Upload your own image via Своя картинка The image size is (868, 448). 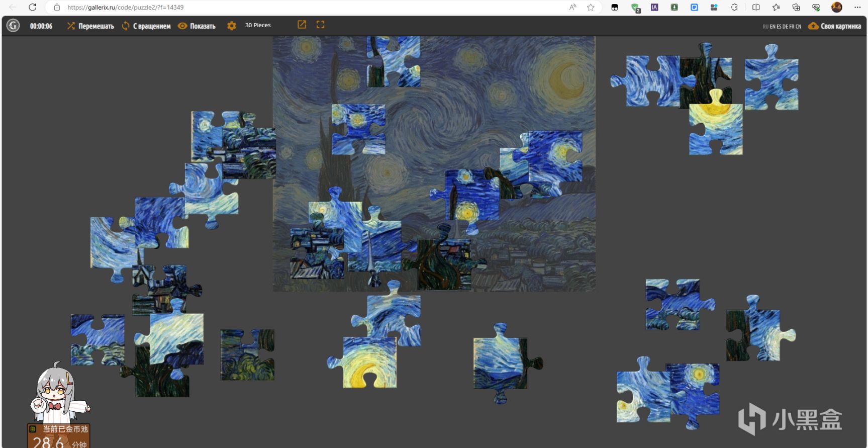[835, 26]
